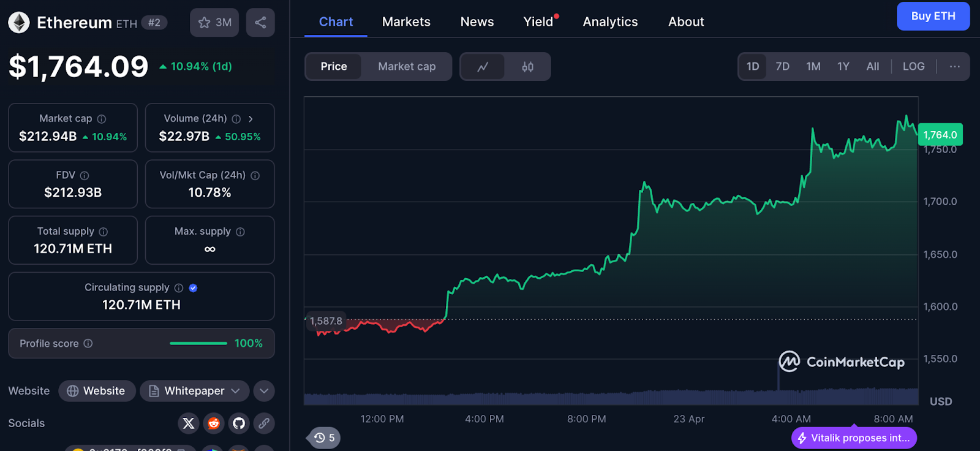The width and height of the screenshot is (980, 451).
Task: Go to the Analytics tab
Action: 610,22
